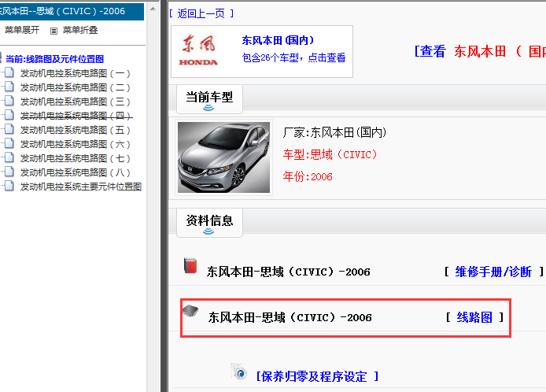
Task: Open document icon for 发动机电控系统主要元件位置图
Action: 9,187
